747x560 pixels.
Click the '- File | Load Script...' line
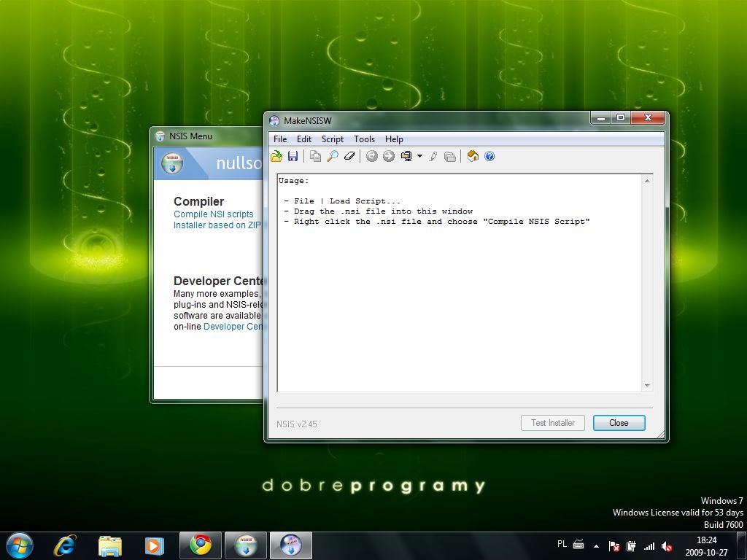pyautogui.click(x=342, y=201)
